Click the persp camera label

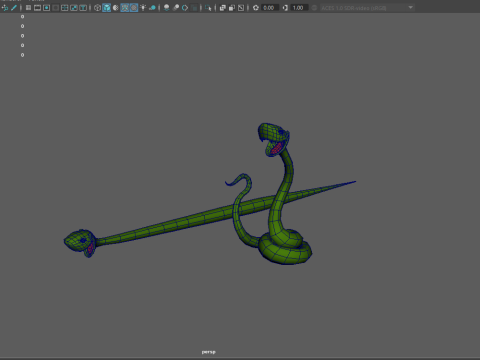(209, 352)
